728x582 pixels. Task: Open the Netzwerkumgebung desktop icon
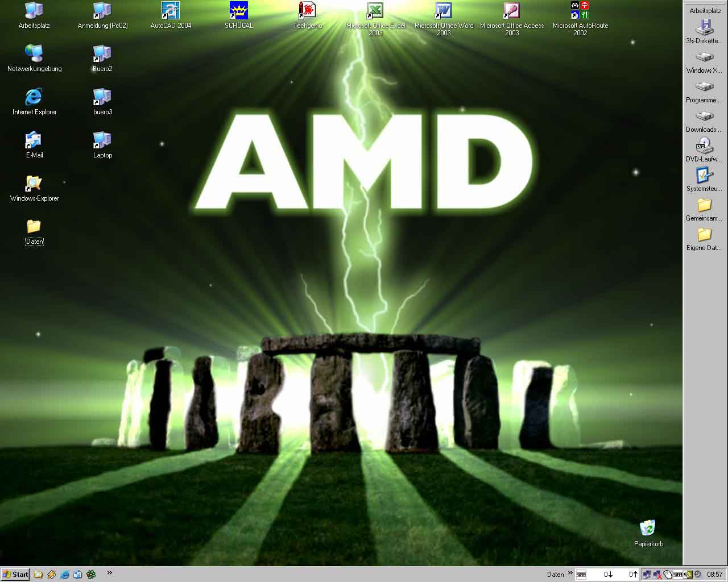click(34, 59)
